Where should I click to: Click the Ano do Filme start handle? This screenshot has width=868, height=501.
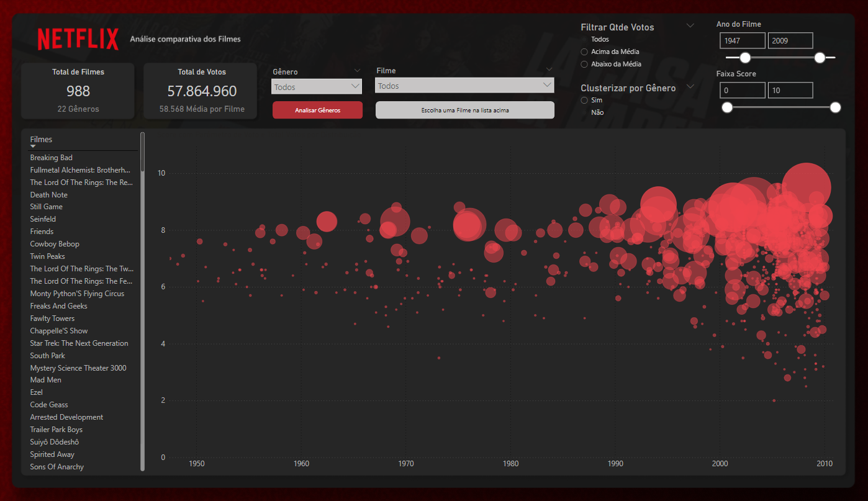tap(745, 58)
